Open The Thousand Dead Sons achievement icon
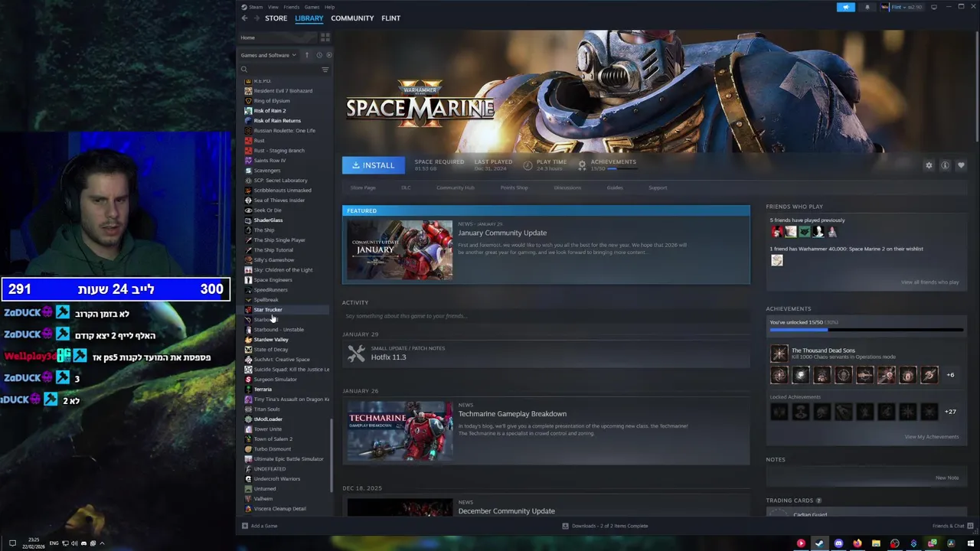Screen dimensions: 980x551 point(779,354)
